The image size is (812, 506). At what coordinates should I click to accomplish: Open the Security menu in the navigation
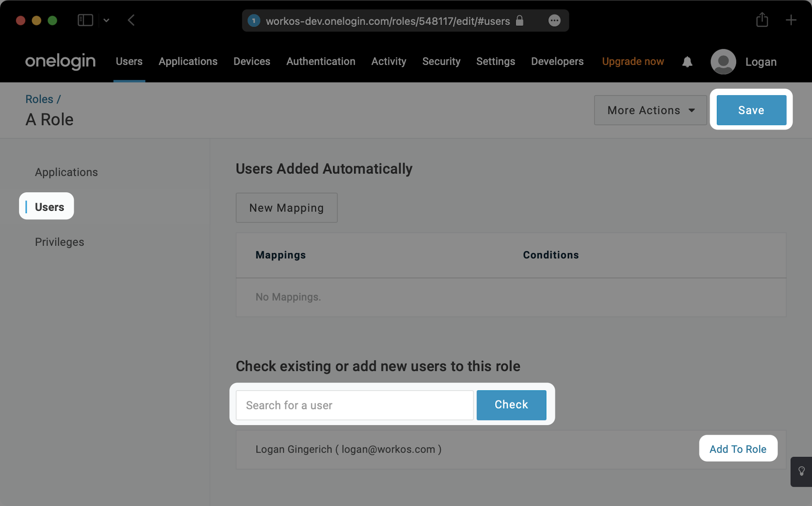[x=441, y=62]
